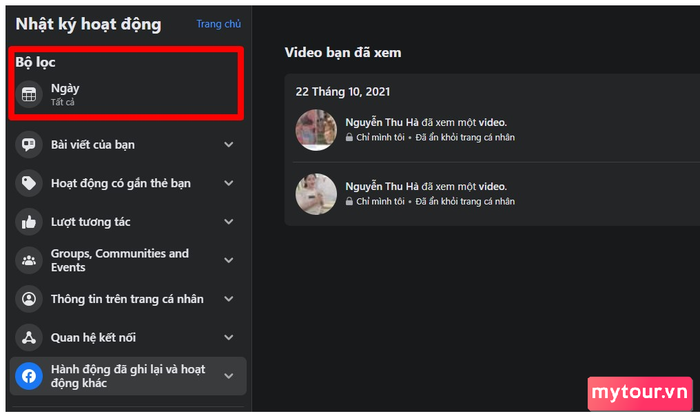Click the profile icon for Thông tin trên trang cá nhân

tap(29, 299)
